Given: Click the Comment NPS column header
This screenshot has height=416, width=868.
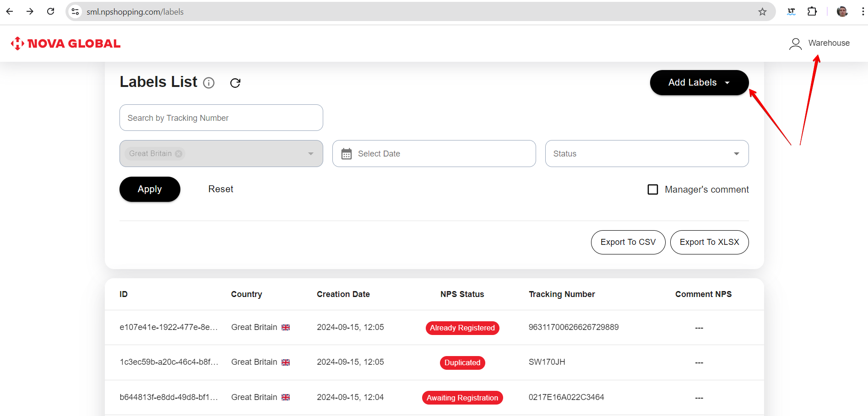Looking at the screenshot, I should [703, 294].
